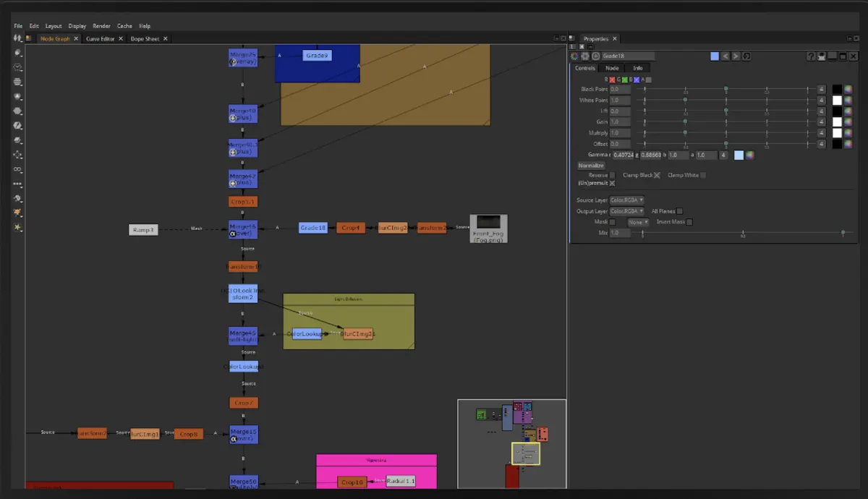
Task: Click the Normalize button
Action: coord(591,166)
